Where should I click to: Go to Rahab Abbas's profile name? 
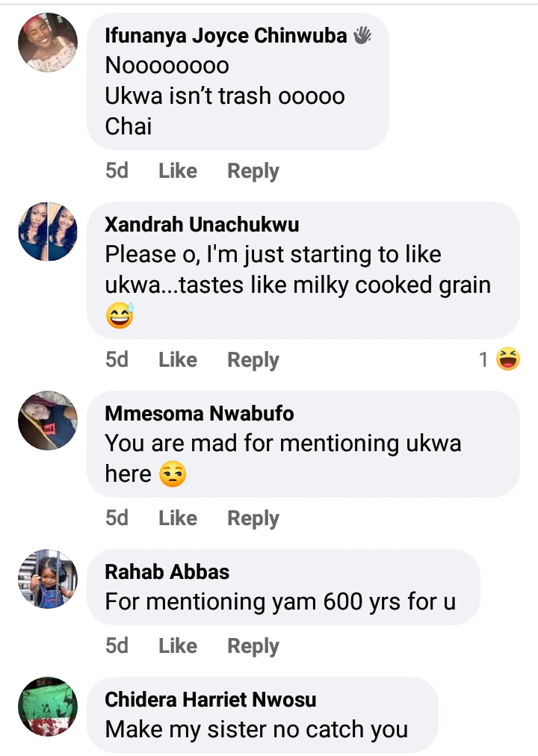(167, 572)
